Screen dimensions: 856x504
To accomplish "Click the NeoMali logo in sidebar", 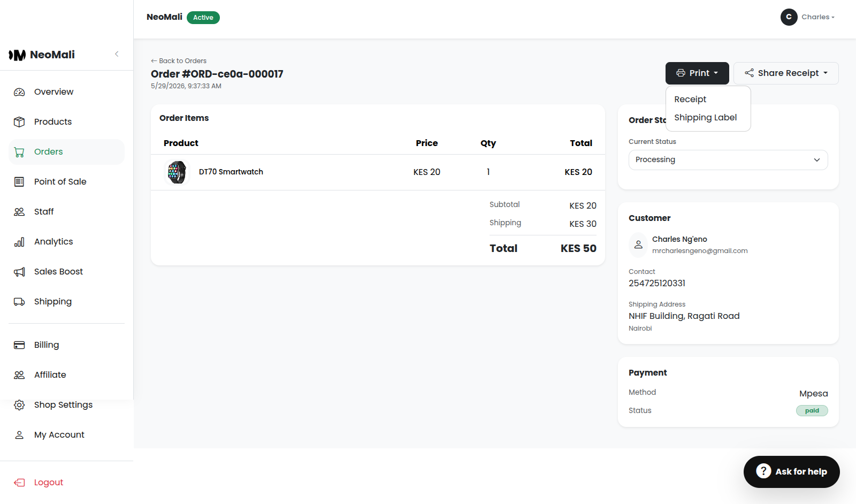I will coord(42,55).
